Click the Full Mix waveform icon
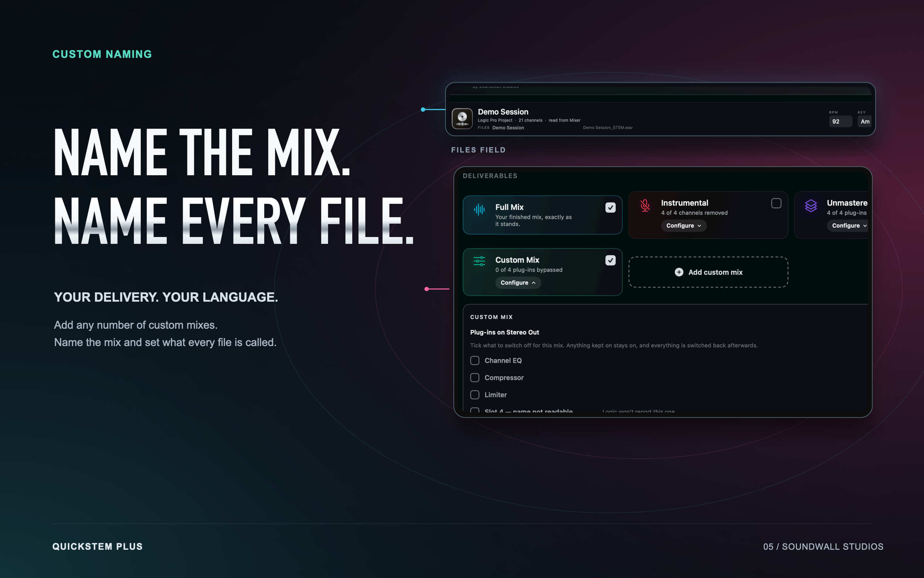This screenshot has width=924, height=578. click(479, 209)
